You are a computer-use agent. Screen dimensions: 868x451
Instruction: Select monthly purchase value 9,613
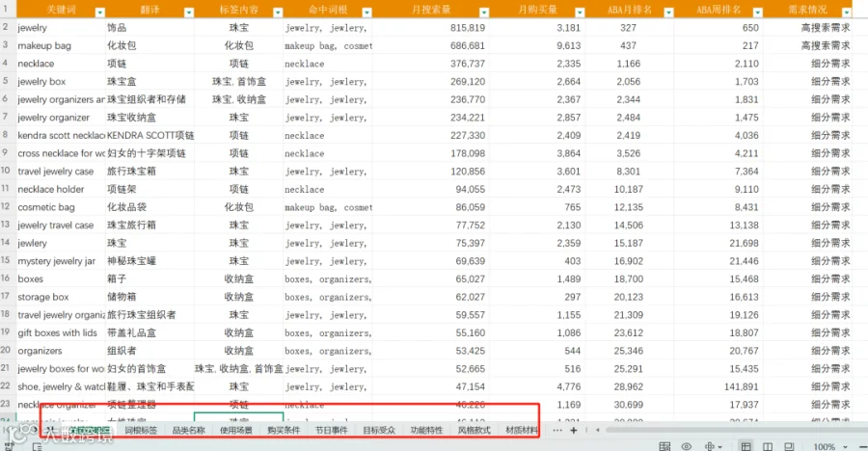537,45
